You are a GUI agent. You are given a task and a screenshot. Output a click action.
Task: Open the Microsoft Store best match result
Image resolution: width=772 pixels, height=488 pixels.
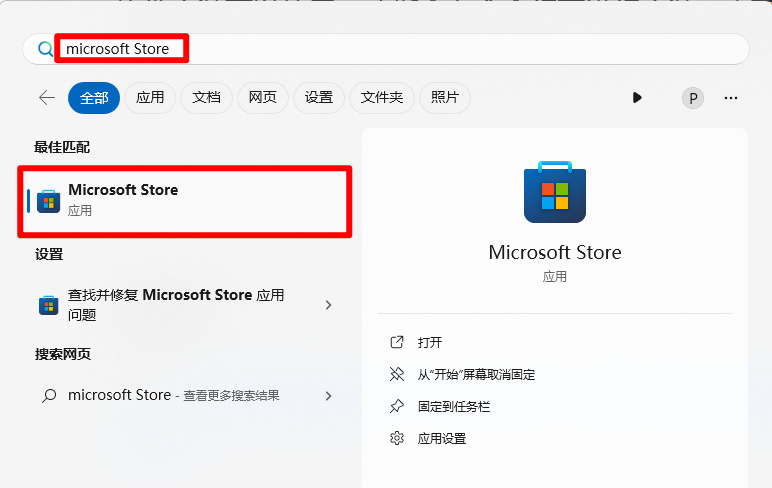pos(185,201)
